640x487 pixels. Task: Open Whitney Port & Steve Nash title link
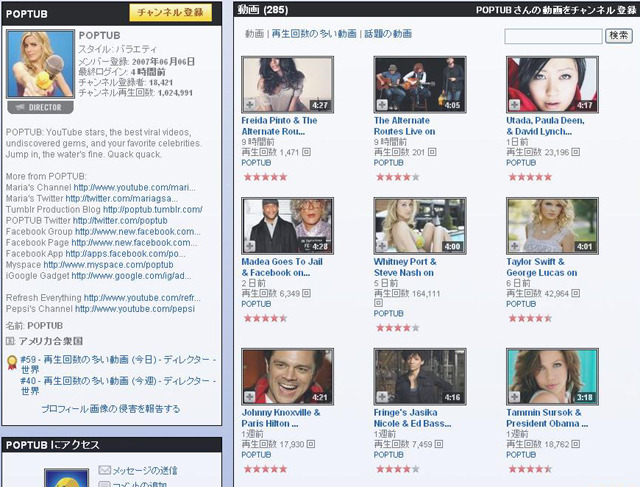click(x=405, y=267)
